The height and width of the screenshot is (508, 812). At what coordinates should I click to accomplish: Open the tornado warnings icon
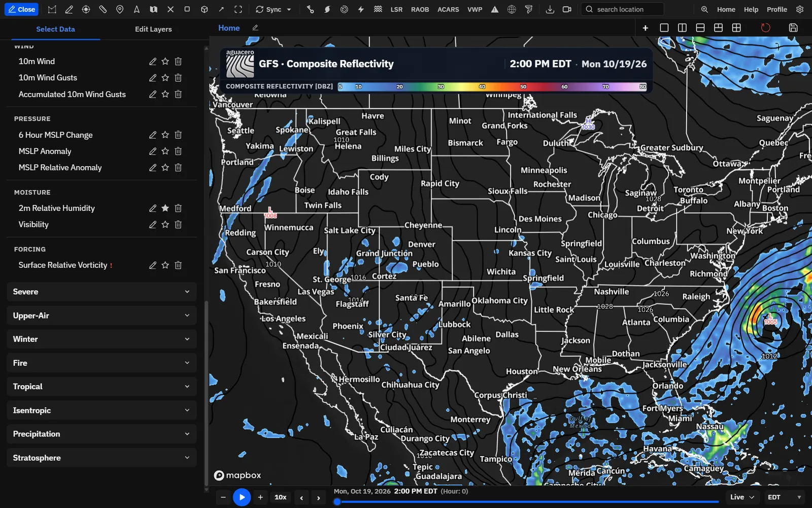tap(529, 9)
